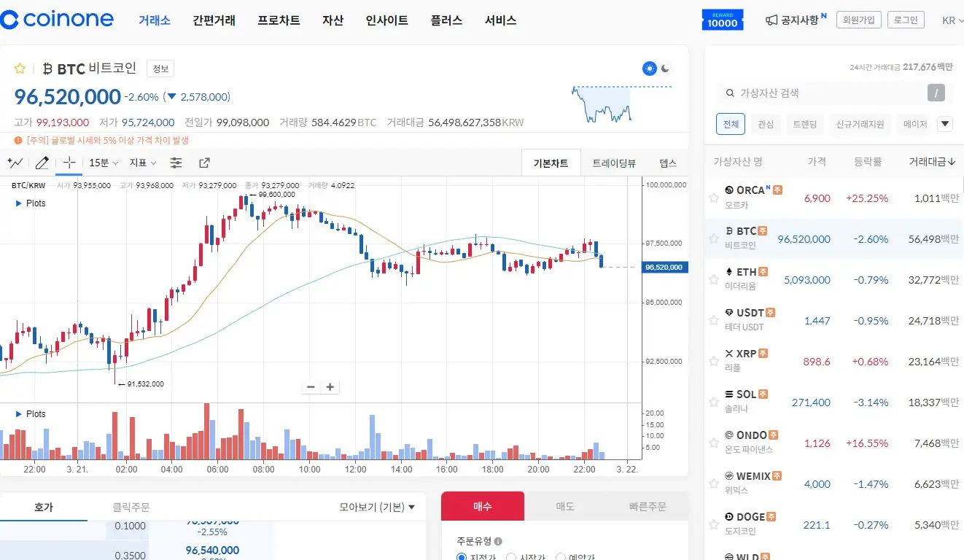Switch to 트레이딩뷰 chart tab
Screen dimensions: 964x560
pyautogui.click(x=614, y=163)
